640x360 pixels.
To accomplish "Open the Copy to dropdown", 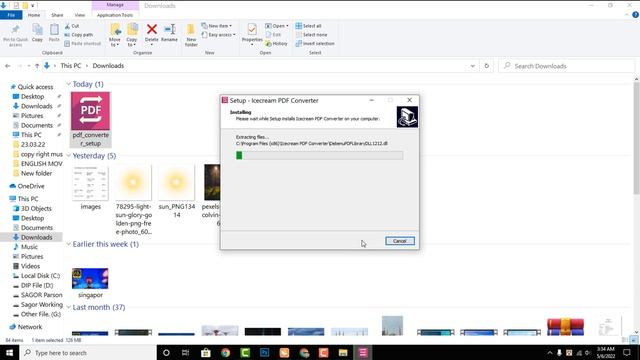I will pyautogui.click(x=131, y=42).
